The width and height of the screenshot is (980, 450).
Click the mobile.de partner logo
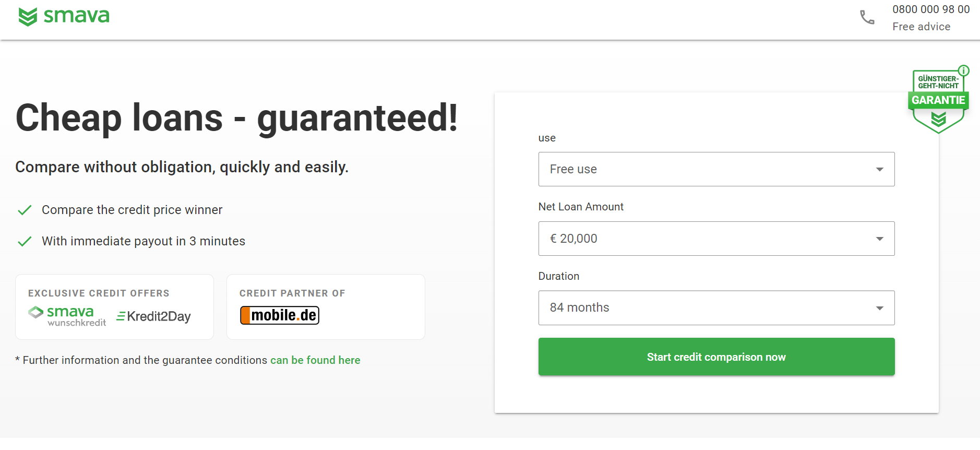[280, 315]
